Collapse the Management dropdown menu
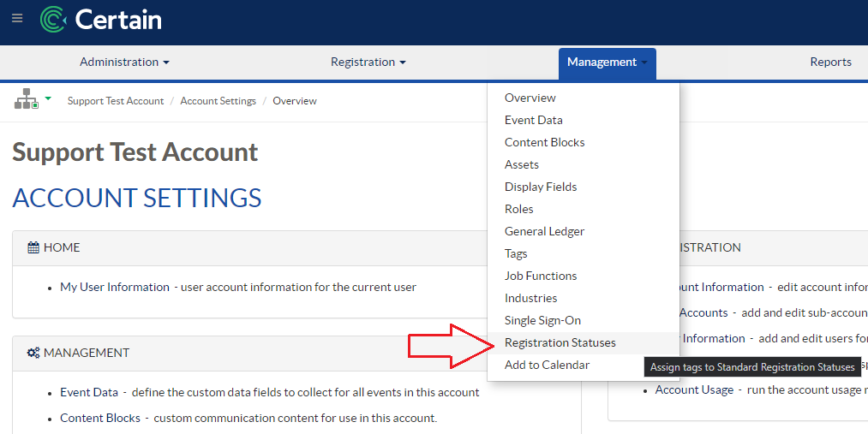Screen dimensions: 868x434 point(608,63)
